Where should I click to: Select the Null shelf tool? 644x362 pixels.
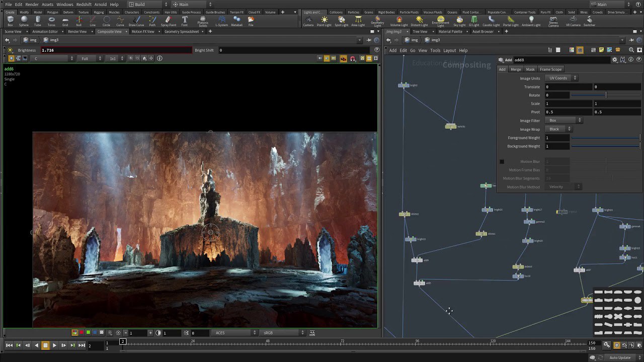coord(78,21)
